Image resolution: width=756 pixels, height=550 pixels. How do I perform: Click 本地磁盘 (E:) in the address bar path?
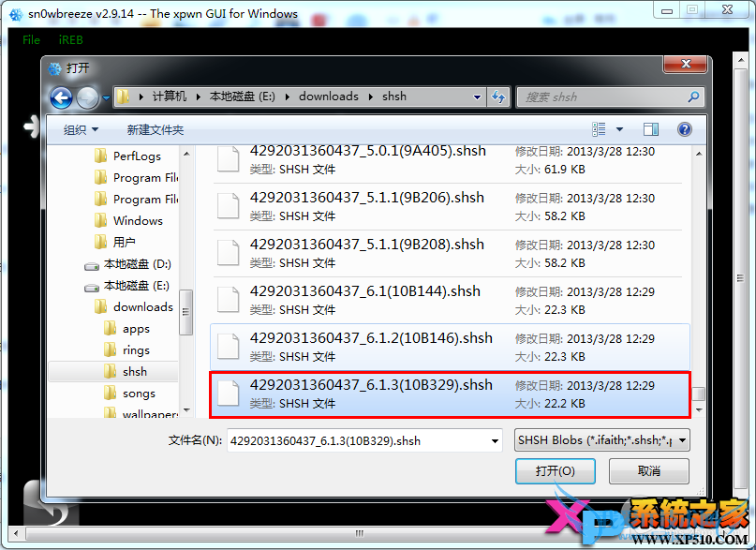[242, 97]
